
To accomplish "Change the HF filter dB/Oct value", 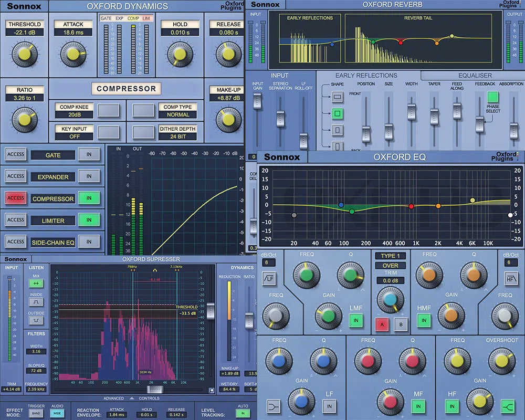I will (x=510, y=262).
